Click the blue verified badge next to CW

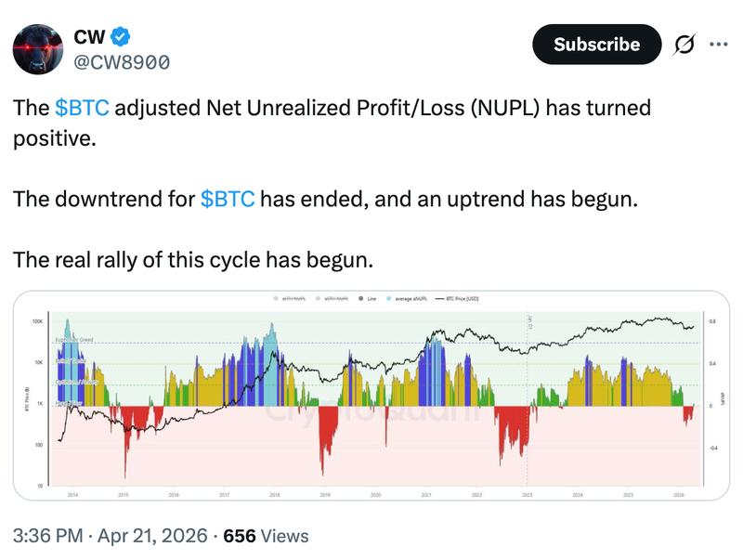click(120, 36)
